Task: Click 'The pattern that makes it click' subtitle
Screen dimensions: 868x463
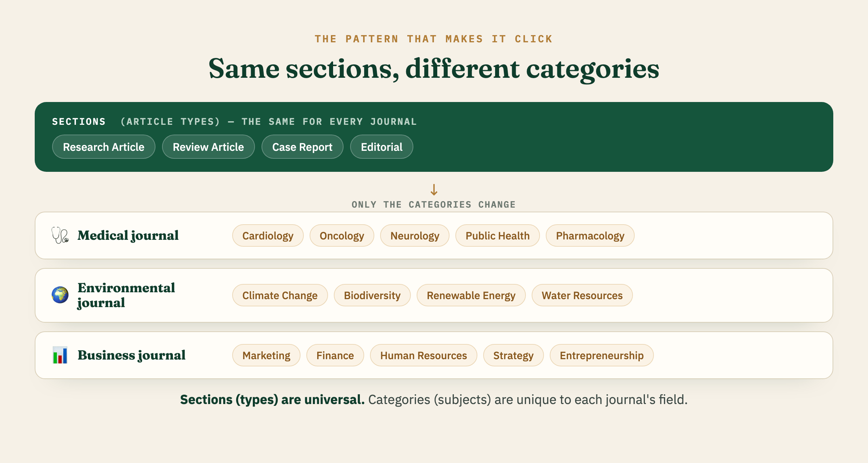Action: [x=434, y=39]
